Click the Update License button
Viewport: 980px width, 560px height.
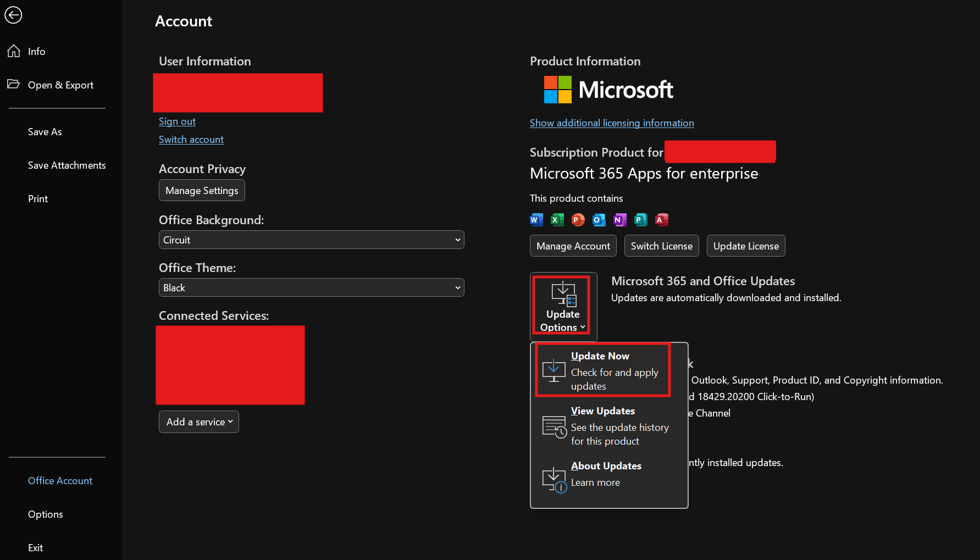click(746, 246)
